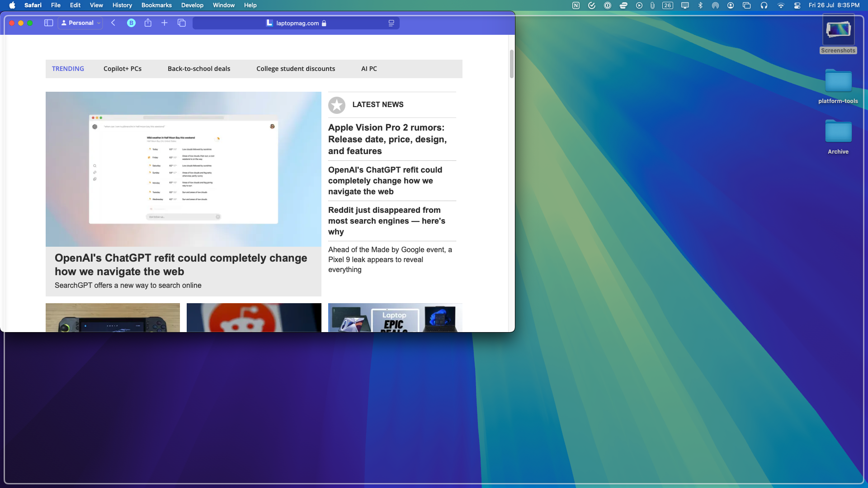
Task: Open headphones audio menu bar icon
Action: 764,5
